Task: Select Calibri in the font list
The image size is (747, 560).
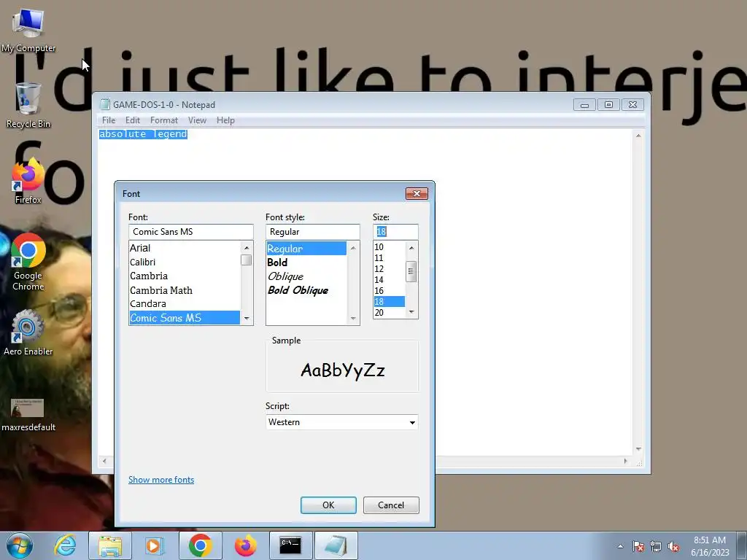Action: (185, 262)
